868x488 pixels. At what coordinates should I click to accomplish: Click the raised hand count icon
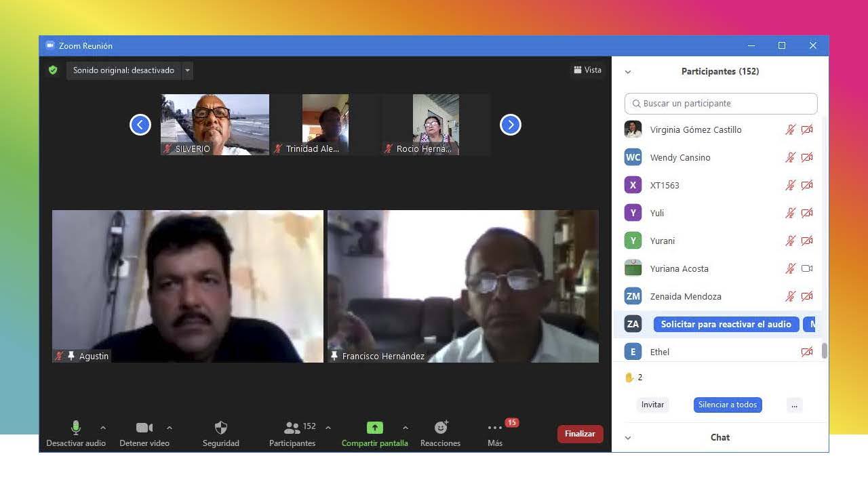tap(629, 378)
